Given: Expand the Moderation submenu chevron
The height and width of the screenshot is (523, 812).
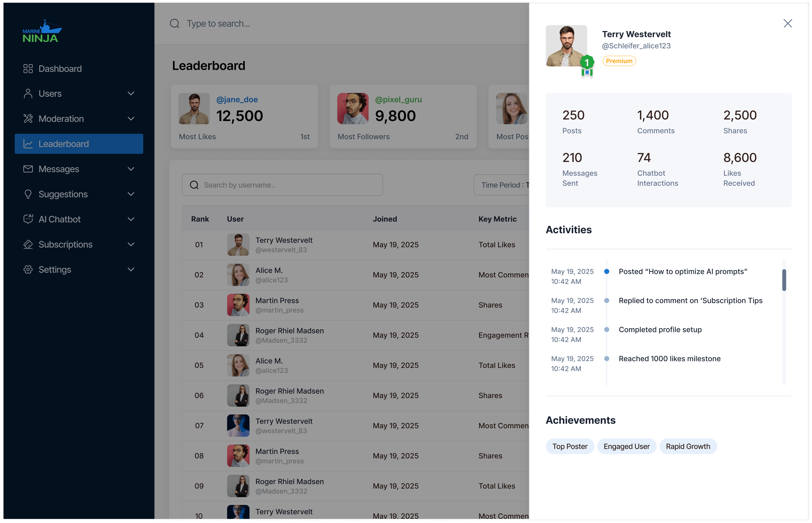Looking at the screenshot, I should pyautogui.click(x=131, y=119).
